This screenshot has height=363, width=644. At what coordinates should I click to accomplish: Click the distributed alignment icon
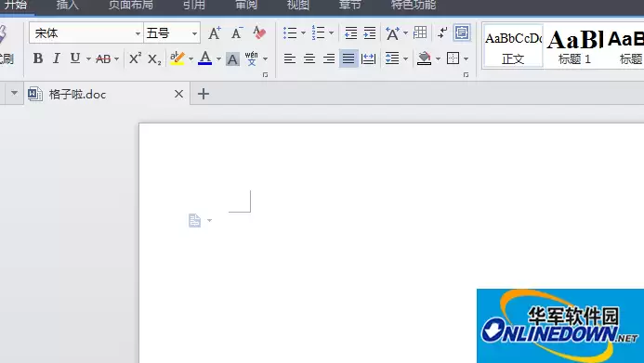click(368, 58)
